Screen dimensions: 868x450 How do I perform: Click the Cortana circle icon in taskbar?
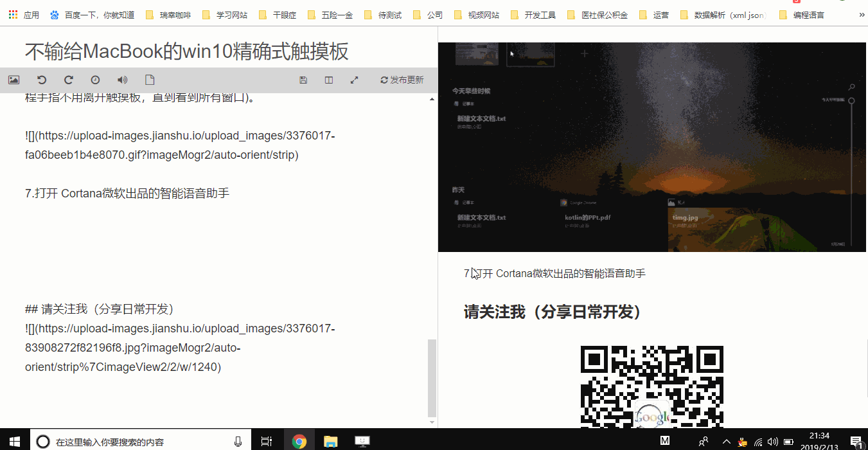tap(43, 441)
